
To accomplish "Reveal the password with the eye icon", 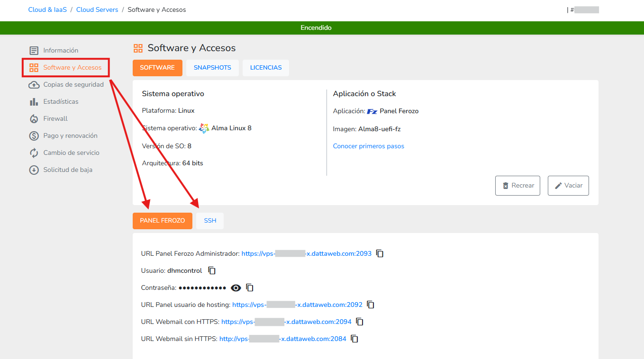I will (x=236, y=287).
